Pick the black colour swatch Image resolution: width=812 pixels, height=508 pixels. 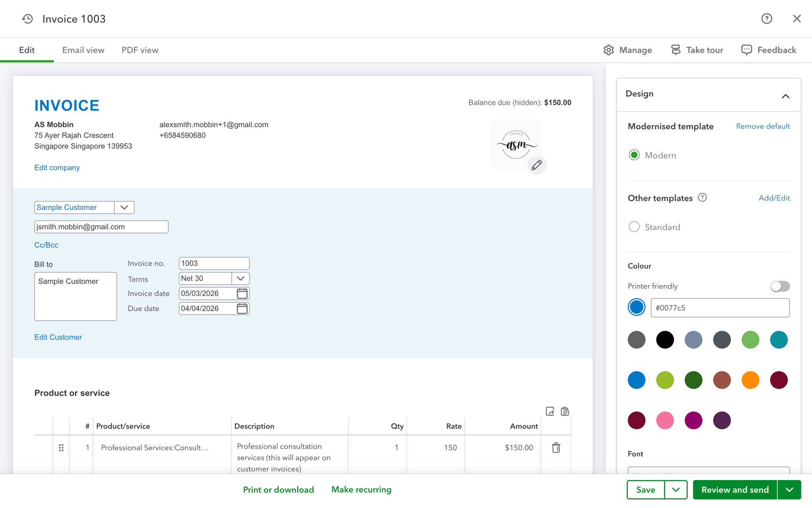click(x=665, y=340)
